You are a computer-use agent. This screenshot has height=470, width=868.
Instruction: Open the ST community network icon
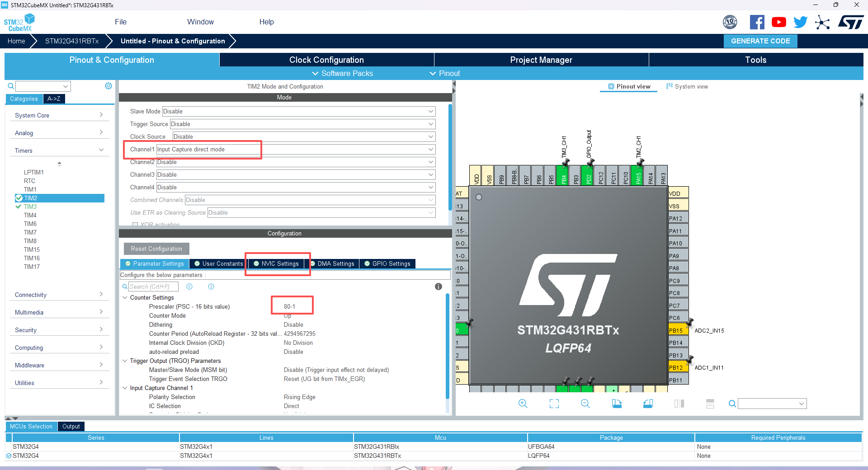point(822,22)
